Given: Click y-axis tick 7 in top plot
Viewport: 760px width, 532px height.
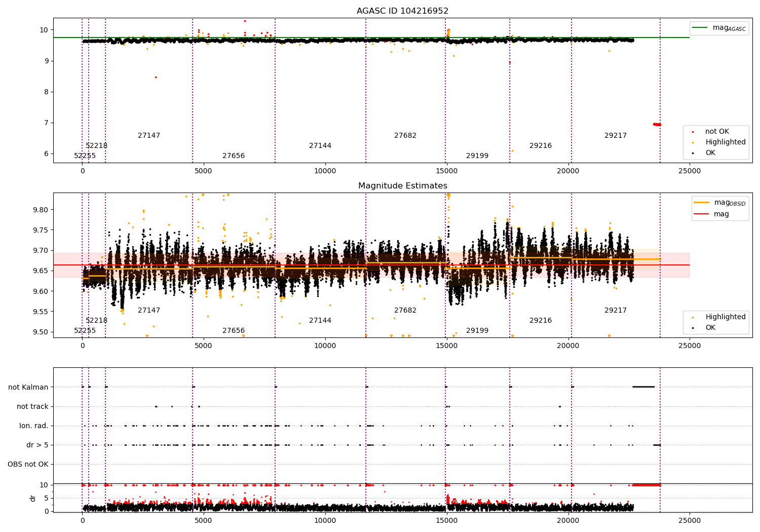Looking at the screenshot, I should point(46,123).
